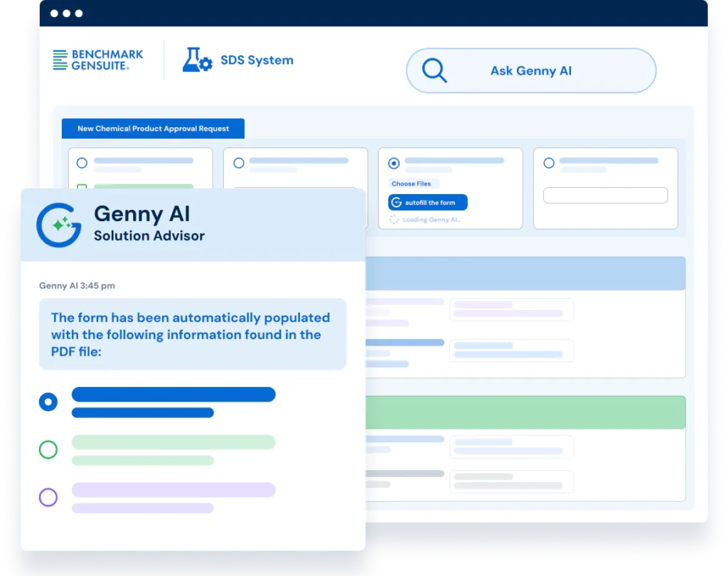This screenshot has height=576, width=728.
Task: Select the radio button in the first request card
Action: [x=82, y=163]
